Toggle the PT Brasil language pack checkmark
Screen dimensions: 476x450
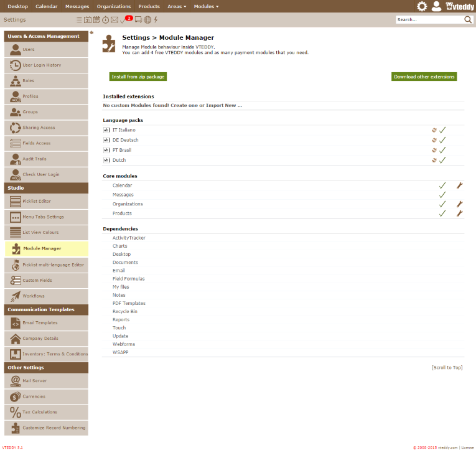tap(442, 150)
